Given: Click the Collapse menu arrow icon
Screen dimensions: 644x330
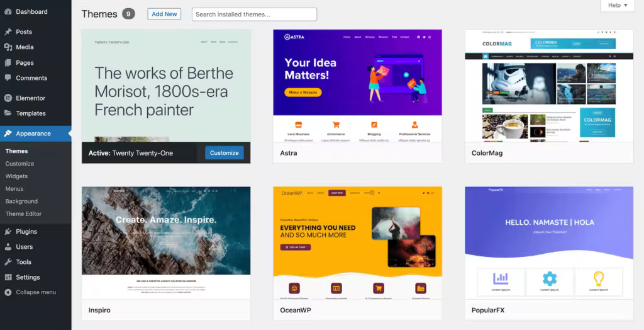Looking at the screenshot, I should (x=8, y=292).
